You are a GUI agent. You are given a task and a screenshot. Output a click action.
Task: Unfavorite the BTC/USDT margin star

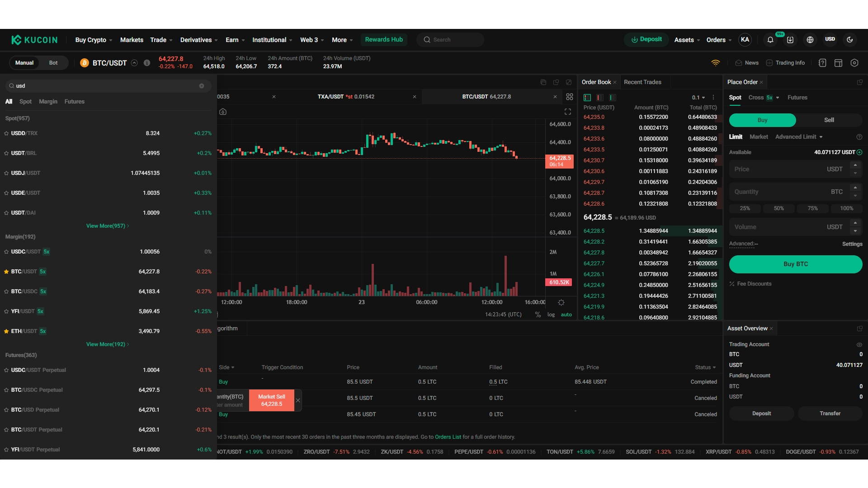(6, 272)
